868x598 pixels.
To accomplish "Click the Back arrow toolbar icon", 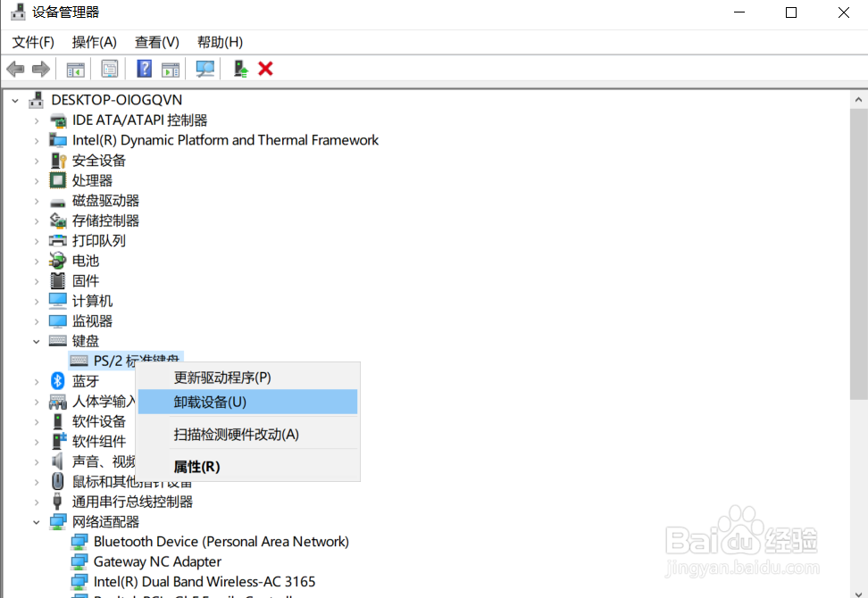I will point(15,69).
